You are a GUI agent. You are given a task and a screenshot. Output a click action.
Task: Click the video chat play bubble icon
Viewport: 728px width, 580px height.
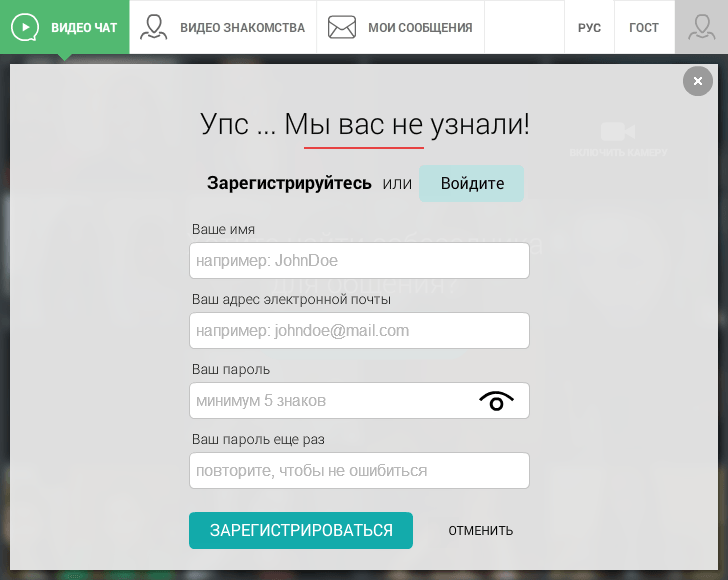(25, 27)
